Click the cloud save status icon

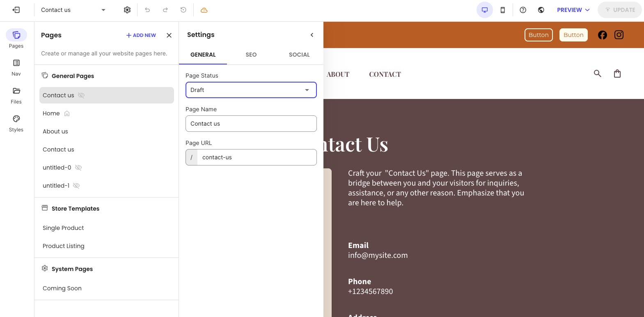tap(204, 10)
